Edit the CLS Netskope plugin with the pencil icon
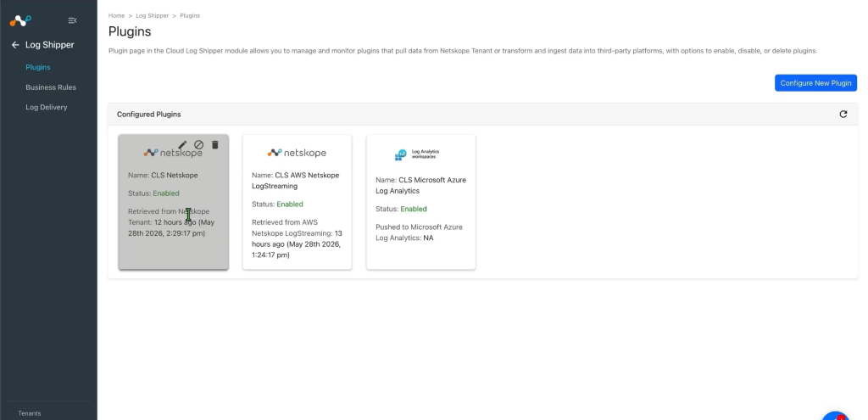The height and width of the screenshot is (420, 868). coord(182,144)
